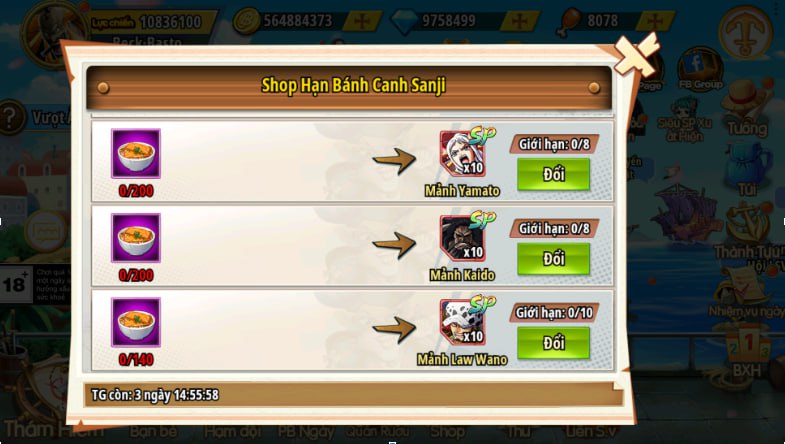The width and height of the screenshot is (785, 444).
Task: Open the Túi bag icon
Action: tap(747, 169)
